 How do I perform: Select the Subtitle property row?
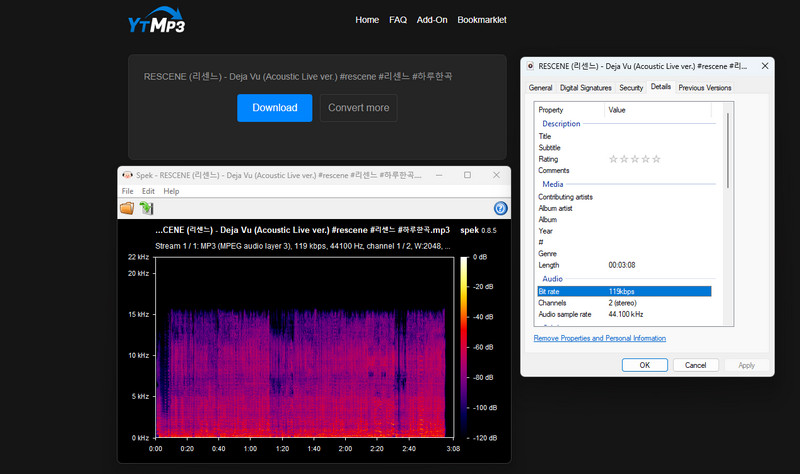pyautogui.click(x=624, y=147)
